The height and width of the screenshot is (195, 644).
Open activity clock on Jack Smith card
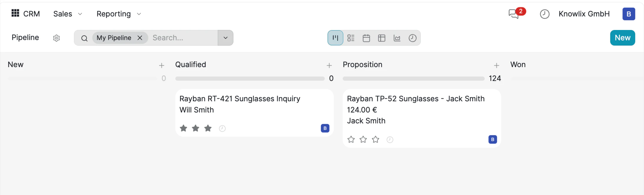390,140
